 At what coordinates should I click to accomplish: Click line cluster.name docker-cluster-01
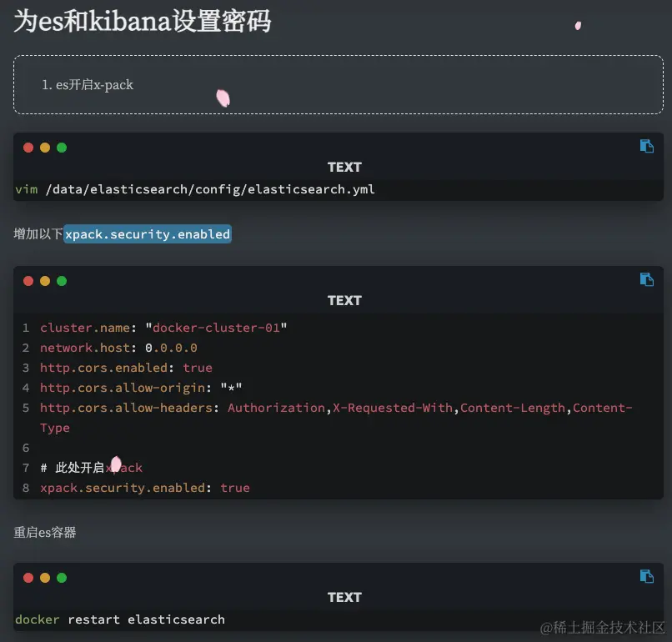pos(163,328)
